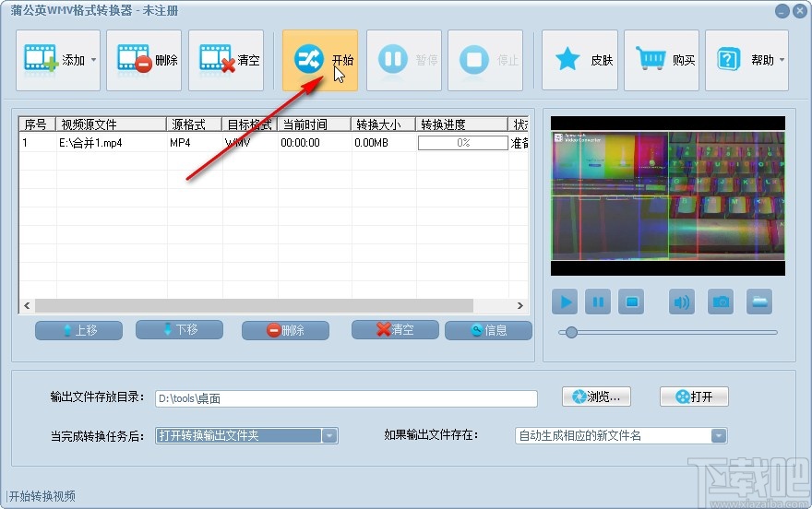Open output folder with 打开 button
Image resolution: width=812 pixels, height=509 pixels.
tap(694, 397)
